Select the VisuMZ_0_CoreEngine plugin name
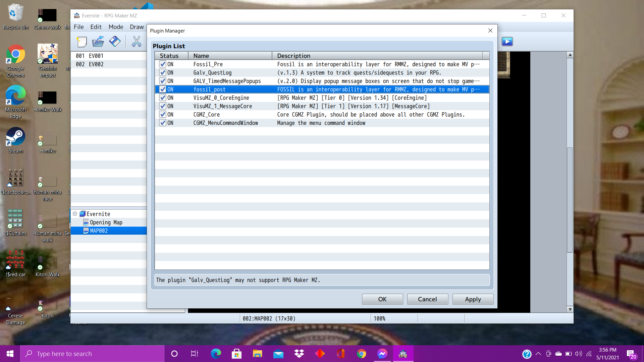644x362 pixels. coord(221,98)
